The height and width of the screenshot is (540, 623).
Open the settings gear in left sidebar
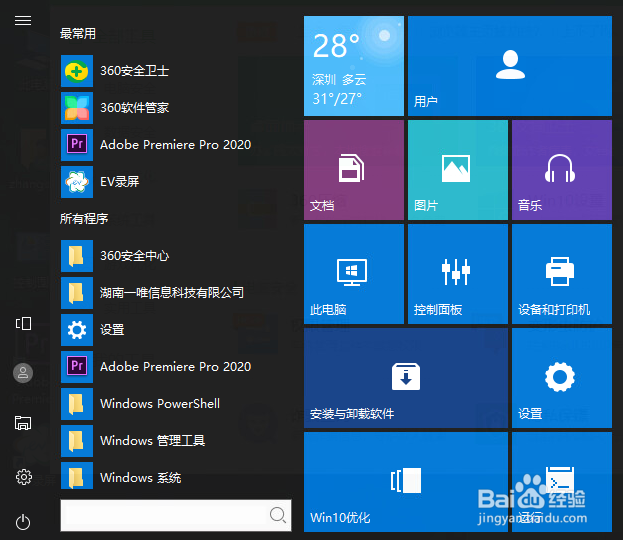pos(23,477)
